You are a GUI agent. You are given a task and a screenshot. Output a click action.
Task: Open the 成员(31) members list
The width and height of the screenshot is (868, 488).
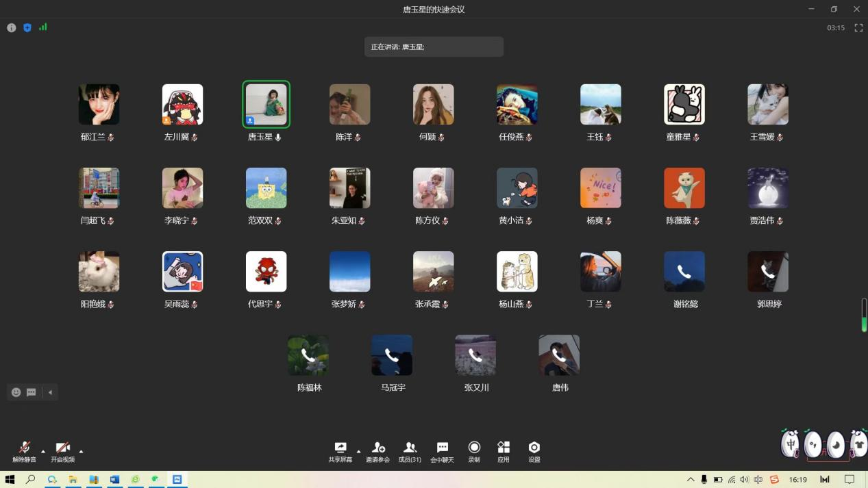(x=410, y=451)
